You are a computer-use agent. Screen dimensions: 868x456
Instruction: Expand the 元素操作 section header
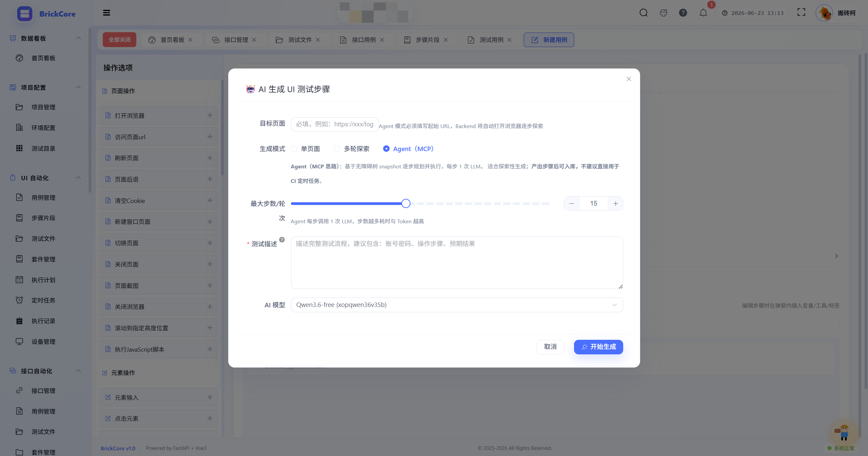click(x=159, y=373)
